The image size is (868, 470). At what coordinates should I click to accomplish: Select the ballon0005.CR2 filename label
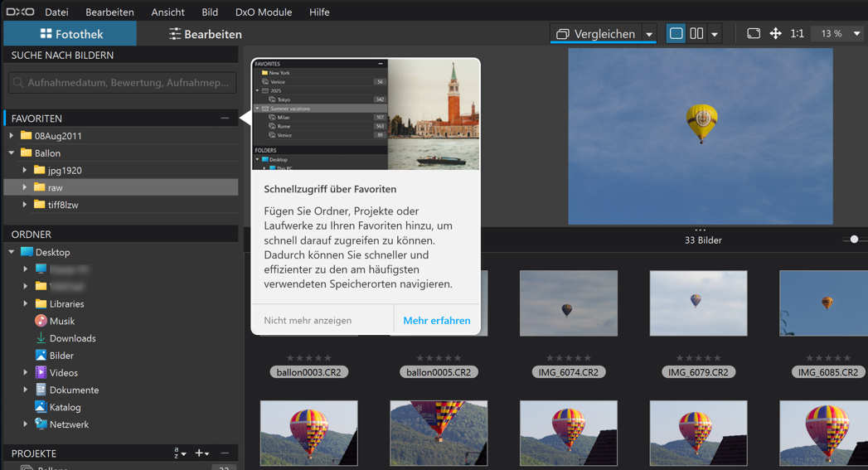[x=439, y=372]
